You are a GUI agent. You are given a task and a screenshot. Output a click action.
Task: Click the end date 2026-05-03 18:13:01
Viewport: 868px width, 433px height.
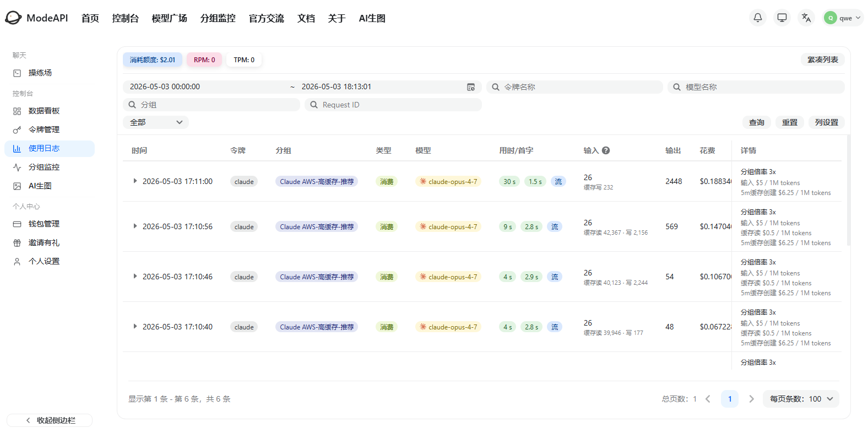click(337, 86)
